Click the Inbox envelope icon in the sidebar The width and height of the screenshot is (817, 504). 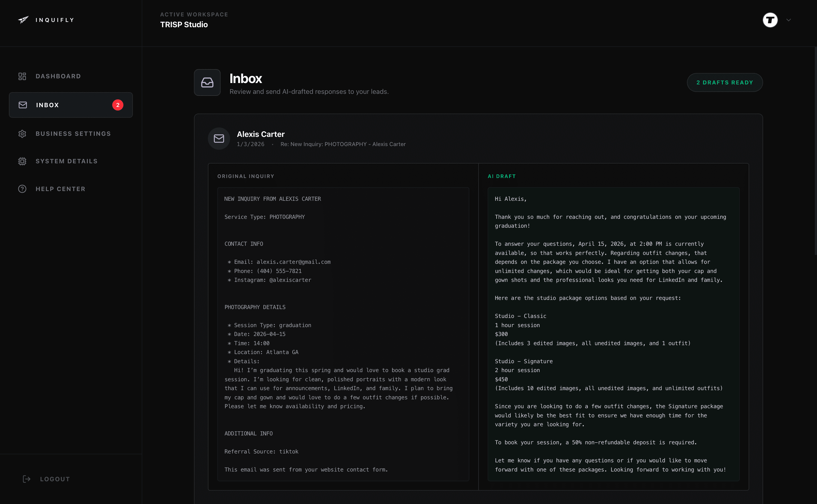tap(22, 105)
